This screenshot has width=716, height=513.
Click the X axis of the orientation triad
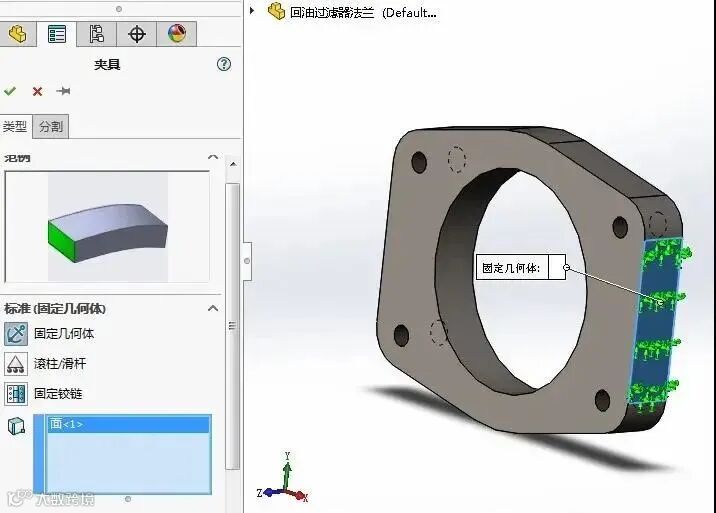(300, 496)
